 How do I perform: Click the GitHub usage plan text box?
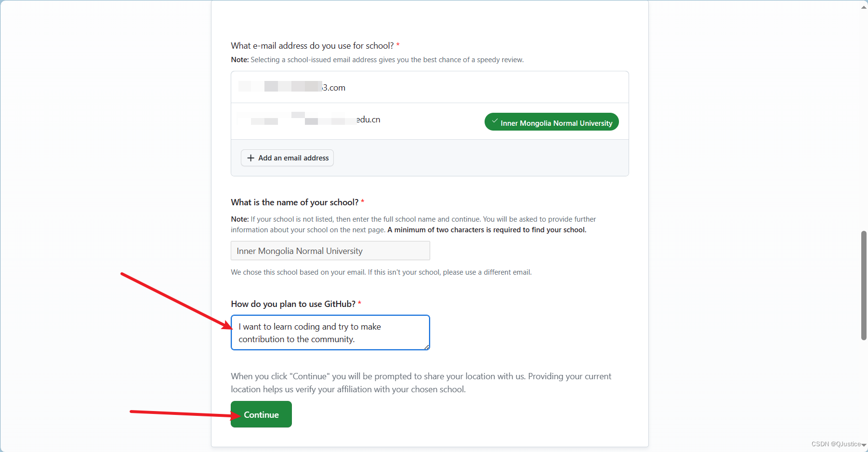[x=330, y=332]
